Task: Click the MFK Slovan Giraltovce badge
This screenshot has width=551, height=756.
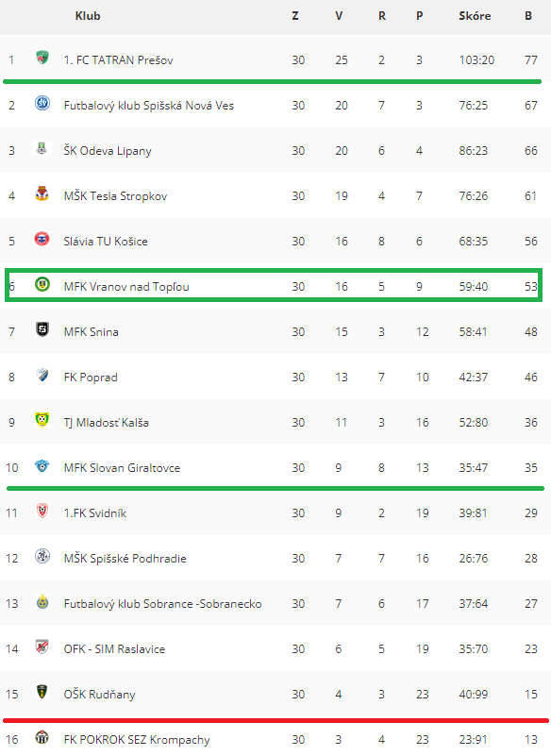Action: point(42,465)
